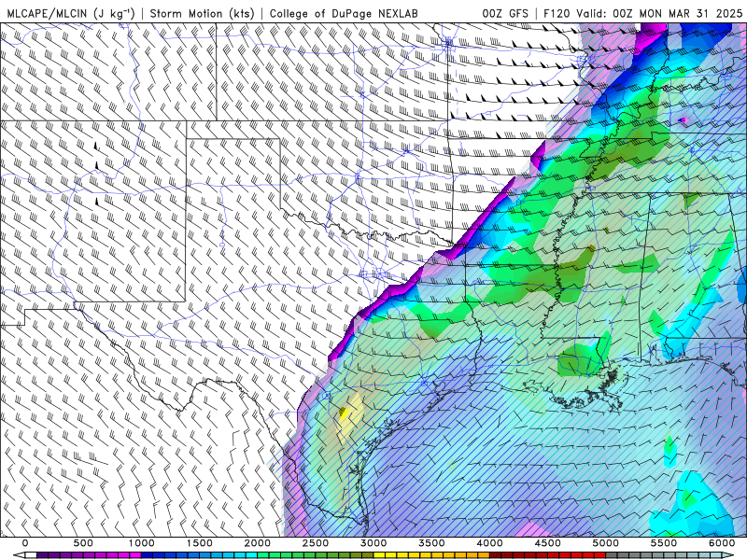Select the 5500 legend number
Screen dimensions: 747x560
[664, 543]
